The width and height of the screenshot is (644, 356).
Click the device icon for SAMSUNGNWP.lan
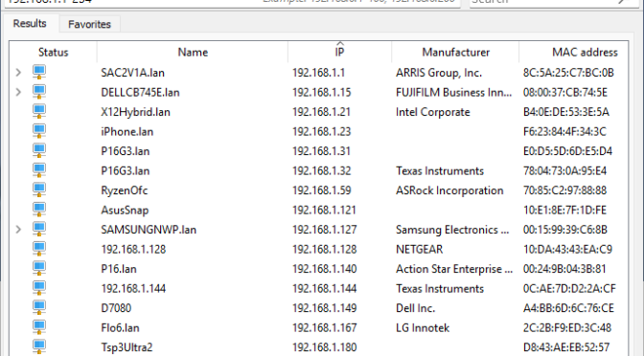coord(39,230)
